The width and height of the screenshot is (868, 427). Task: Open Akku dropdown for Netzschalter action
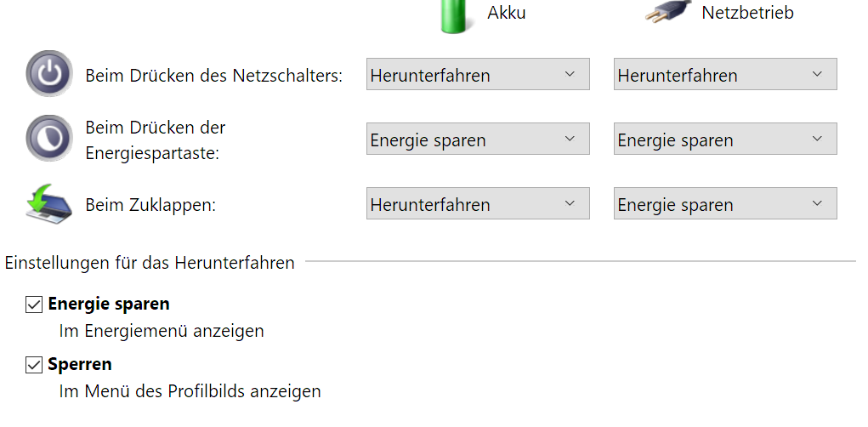pos(477,75)
